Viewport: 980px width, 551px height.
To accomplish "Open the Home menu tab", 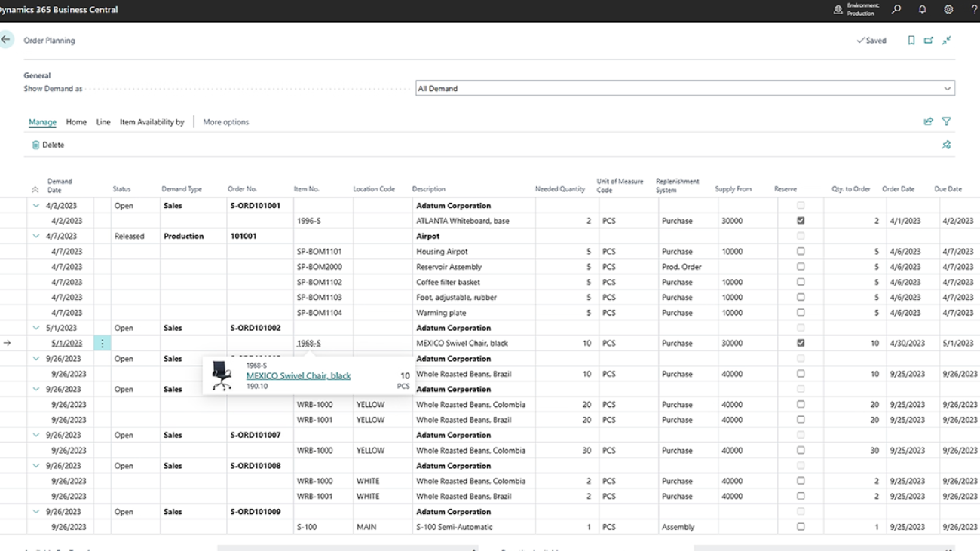I will point(76,122).
